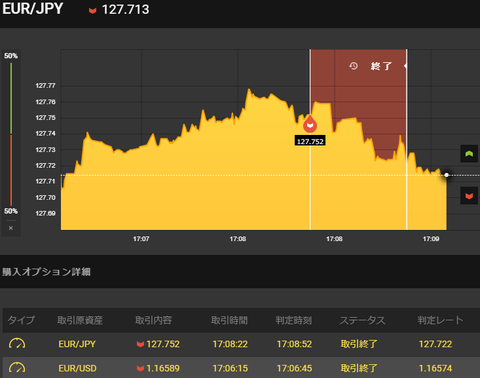Click the 17:07 time axis label

tap(141, 239)
